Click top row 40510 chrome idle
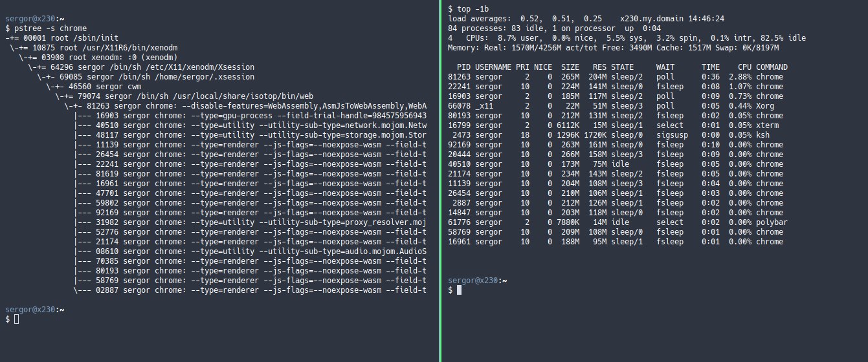The width and height of the screenshot is (868, 362). pos(616,164)
